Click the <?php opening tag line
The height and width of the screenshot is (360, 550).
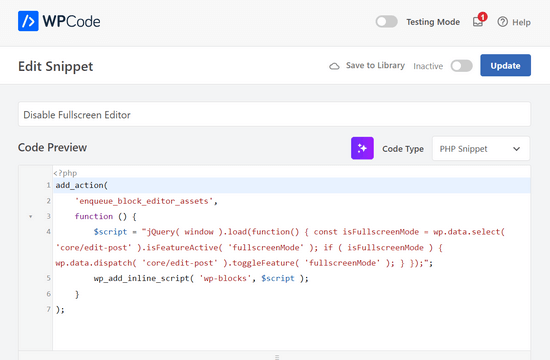tap(65, 173)
